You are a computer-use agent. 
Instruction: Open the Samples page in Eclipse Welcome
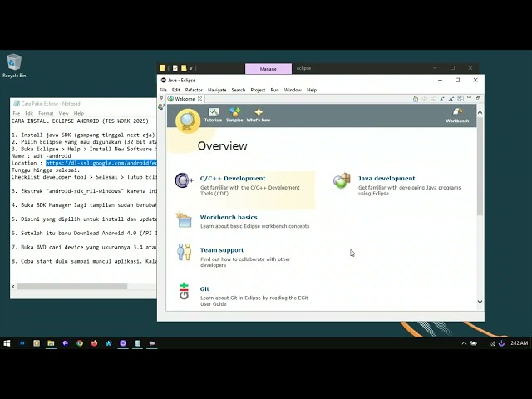point(234,115)
